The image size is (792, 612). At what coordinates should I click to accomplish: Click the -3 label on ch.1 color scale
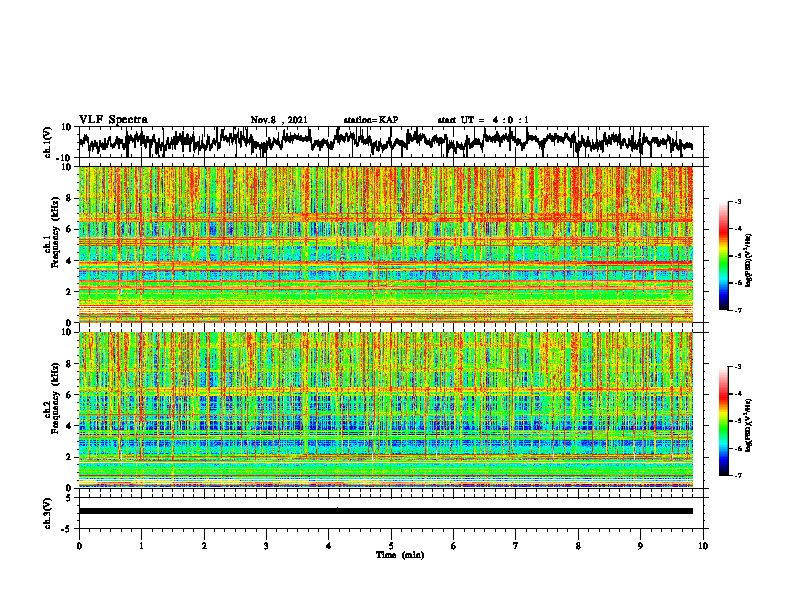click(x=738, y=201)
